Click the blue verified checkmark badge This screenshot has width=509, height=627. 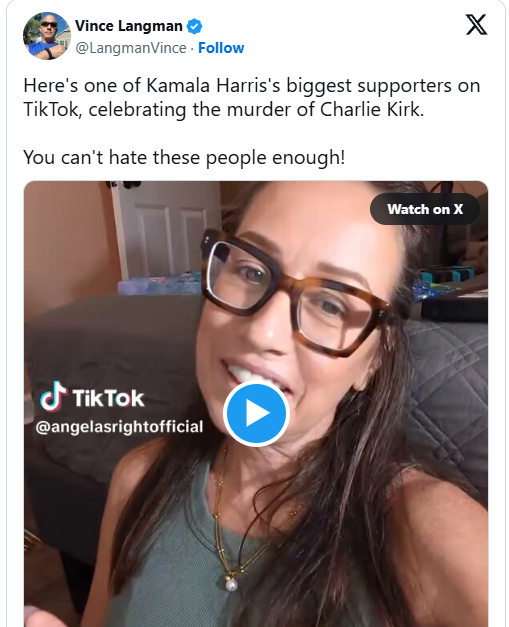coord(194,26)
